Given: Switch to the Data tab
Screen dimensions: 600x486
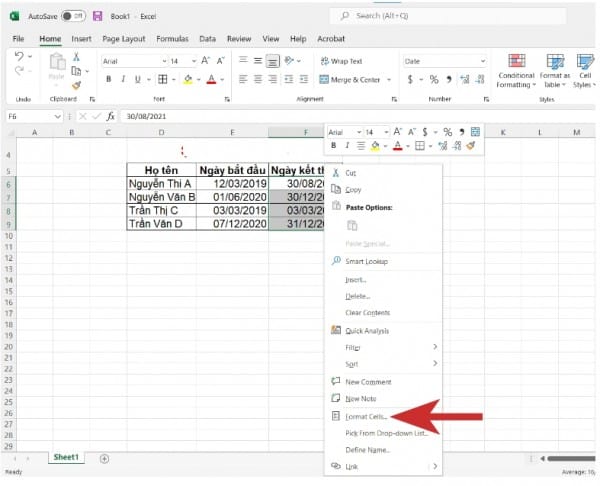Looking at the screenshot, I should 207,39.
